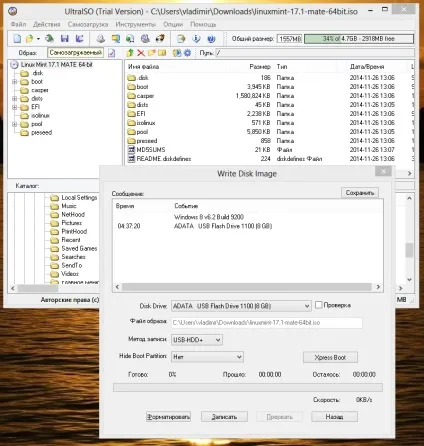Select the isolinux folder in file list
The image size is (424, 446).
pyautogui.click(x=146, y=123)
